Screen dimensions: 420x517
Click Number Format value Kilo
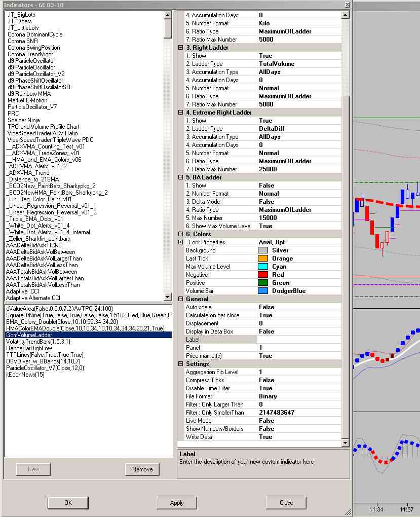[299, 23]
